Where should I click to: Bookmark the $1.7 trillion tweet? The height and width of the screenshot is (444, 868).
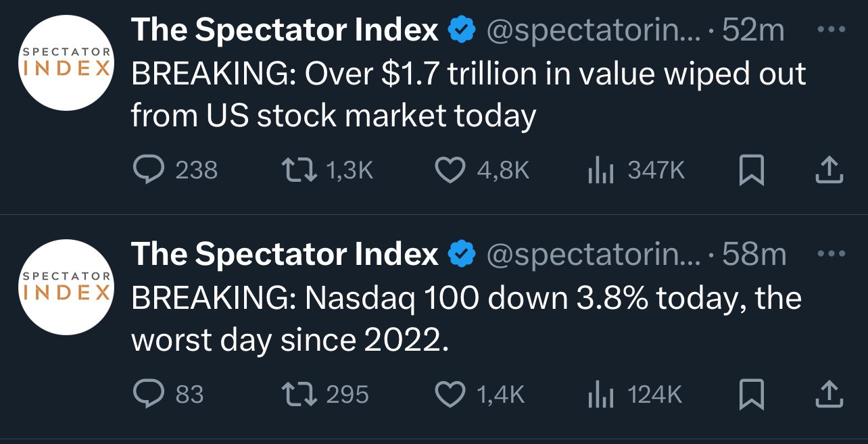[751, 170]
